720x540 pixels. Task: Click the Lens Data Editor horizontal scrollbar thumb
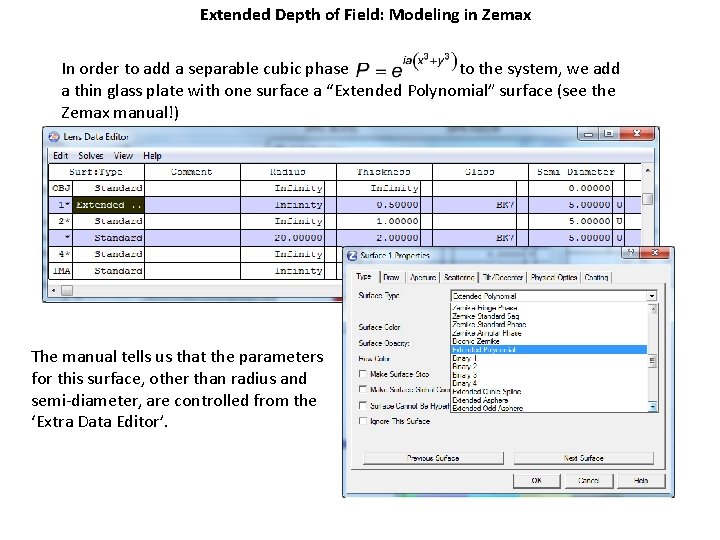[67, 290]
